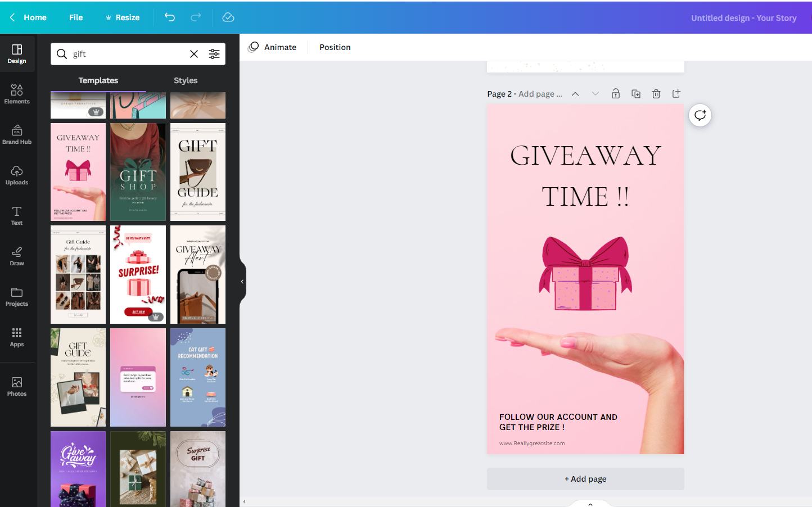Open the Apps panel
This screenshot has height=507, width=812.
coord(17,337)
